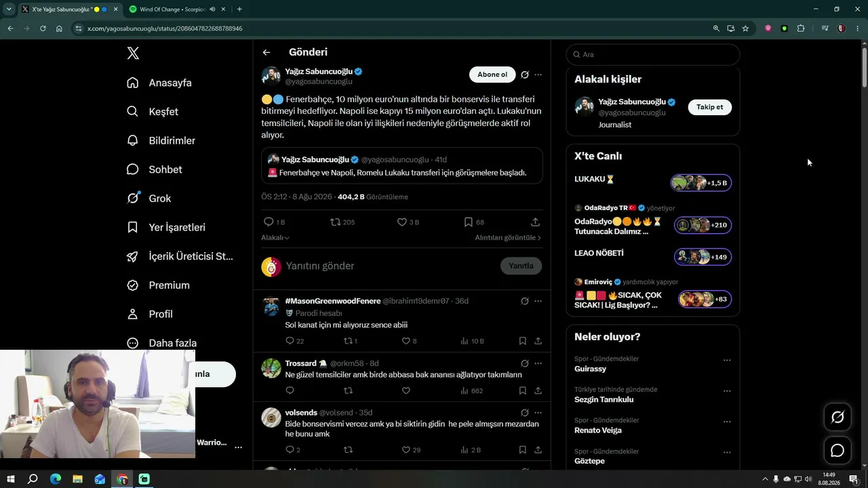Click the X logo in the sidebar

tap(133, 54)
